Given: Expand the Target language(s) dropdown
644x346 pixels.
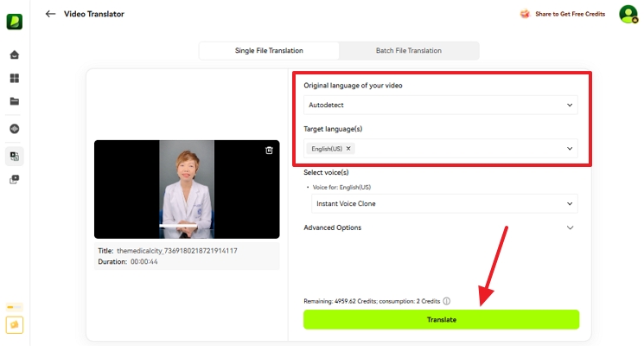Looking at the screenshot, I should 569,149.
